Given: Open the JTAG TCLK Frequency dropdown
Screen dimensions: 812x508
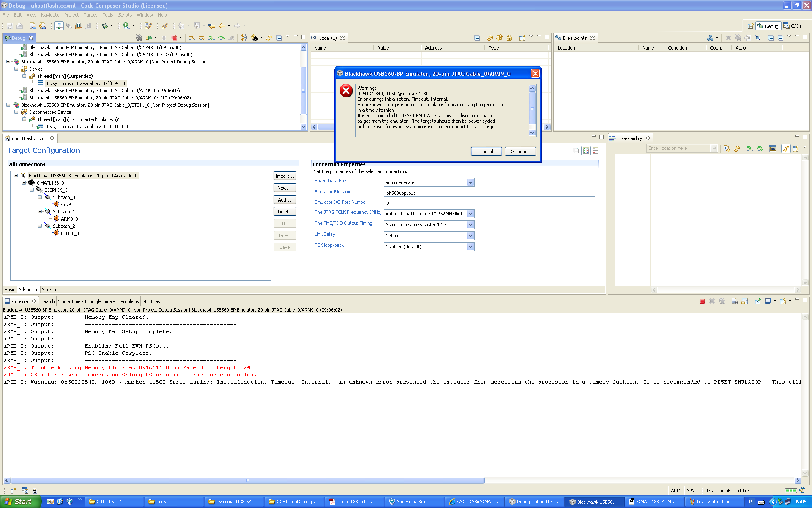Looking at the screenshot, I should pyautogui.click(x=470, y=214).
